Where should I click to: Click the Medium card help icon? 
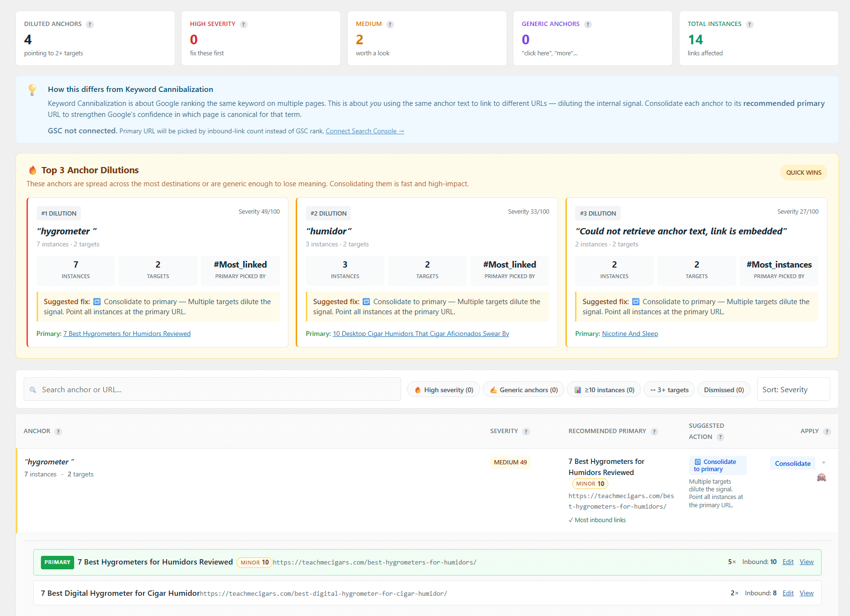point(390,25)
